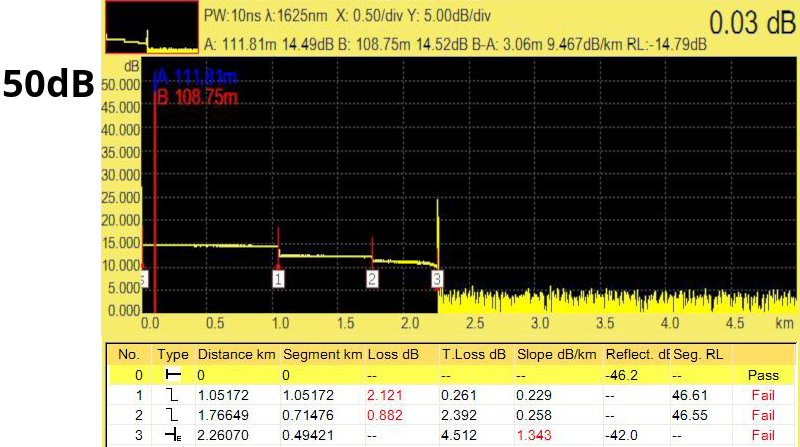Click the 0.03 dB readout

coord(752,22)
